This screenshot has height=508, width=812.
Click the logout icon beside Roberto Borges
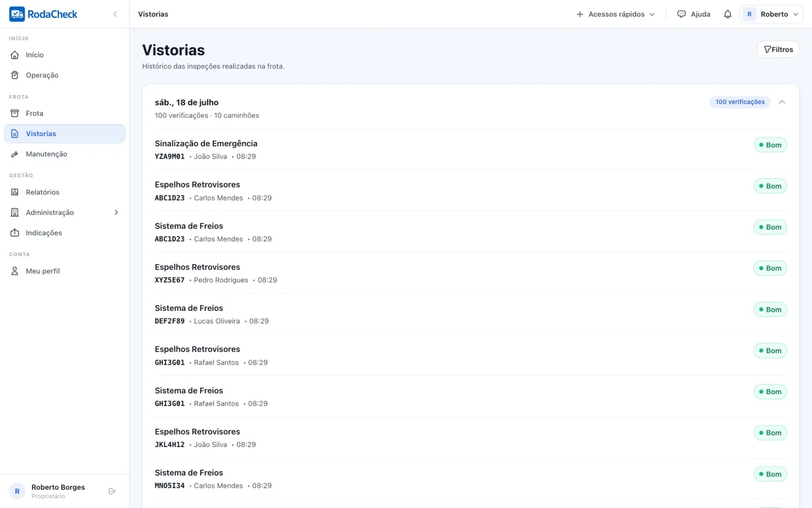(112, 491)
